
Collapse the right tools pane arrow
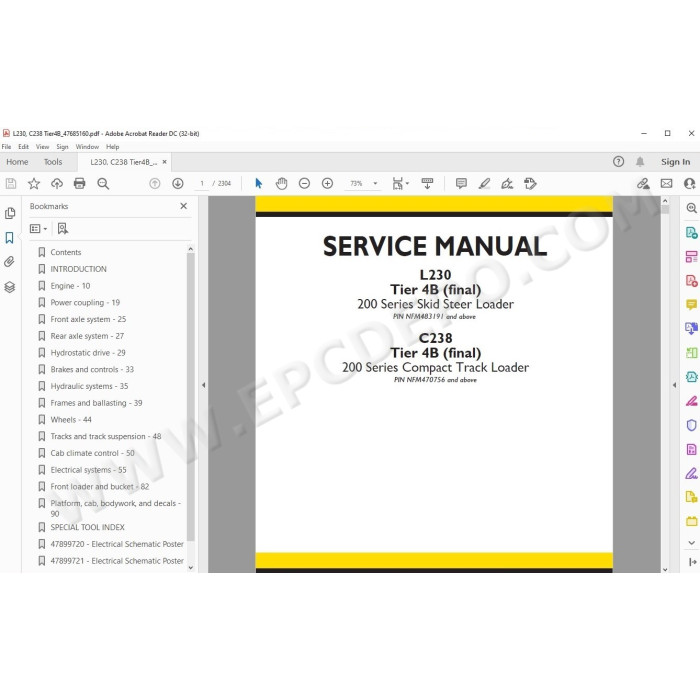tap(674, 385)
